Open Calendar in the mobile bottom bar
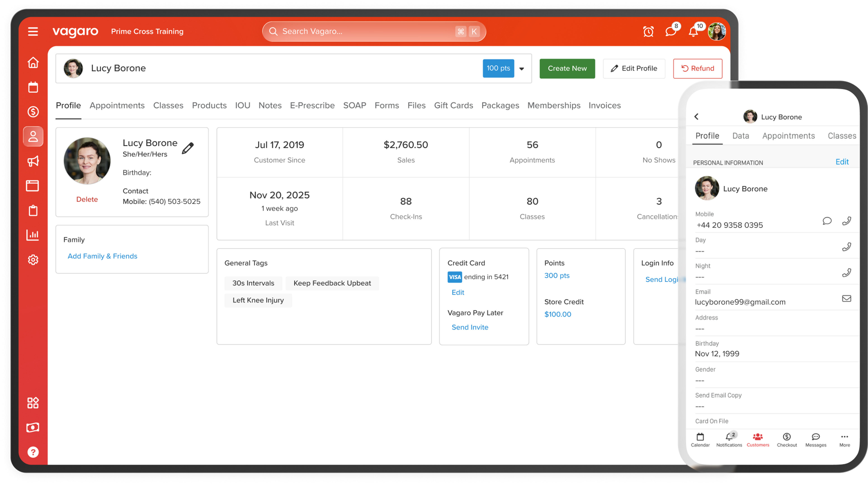The height and width of the screenshot is (485, 868). pos(700,440)
